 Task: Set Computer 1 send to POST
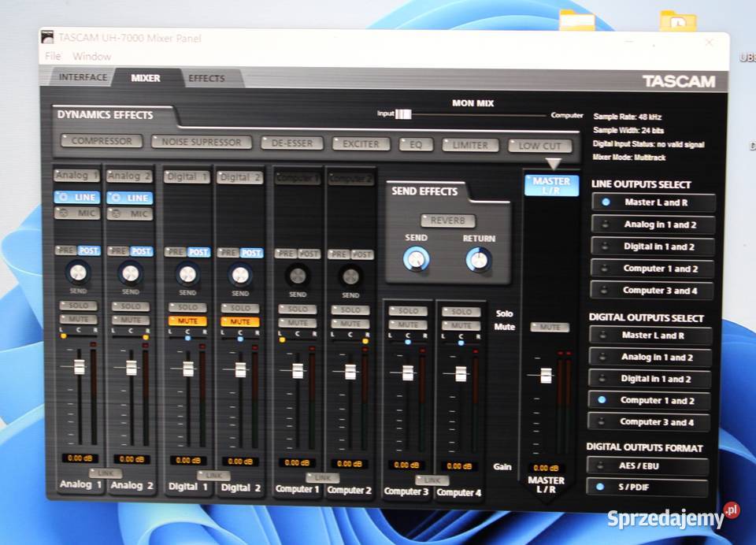click(x=309, y=254)
